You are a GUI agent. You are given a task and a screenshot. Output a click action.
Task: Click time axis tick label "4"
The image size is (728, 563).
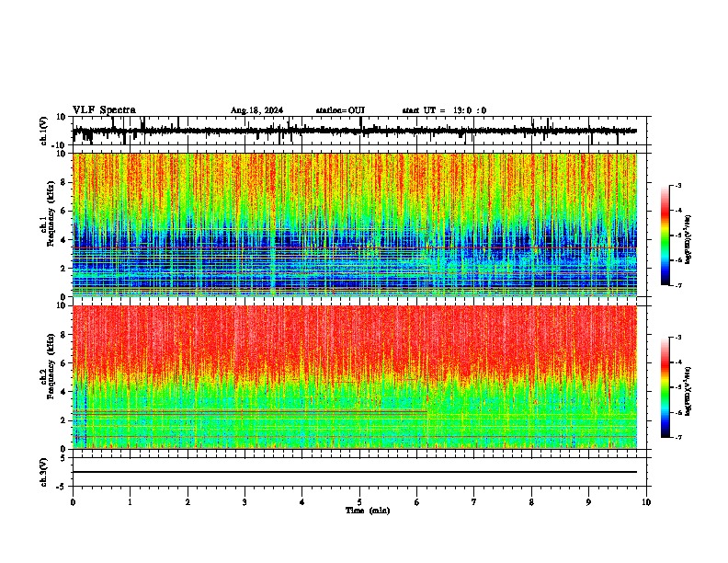point(302,502)
